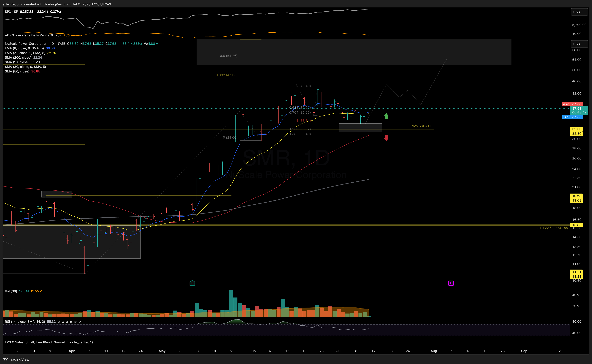Click the Aug label on time axis
The height and width of the screenshot is (364, 592).
click(434, 351)
